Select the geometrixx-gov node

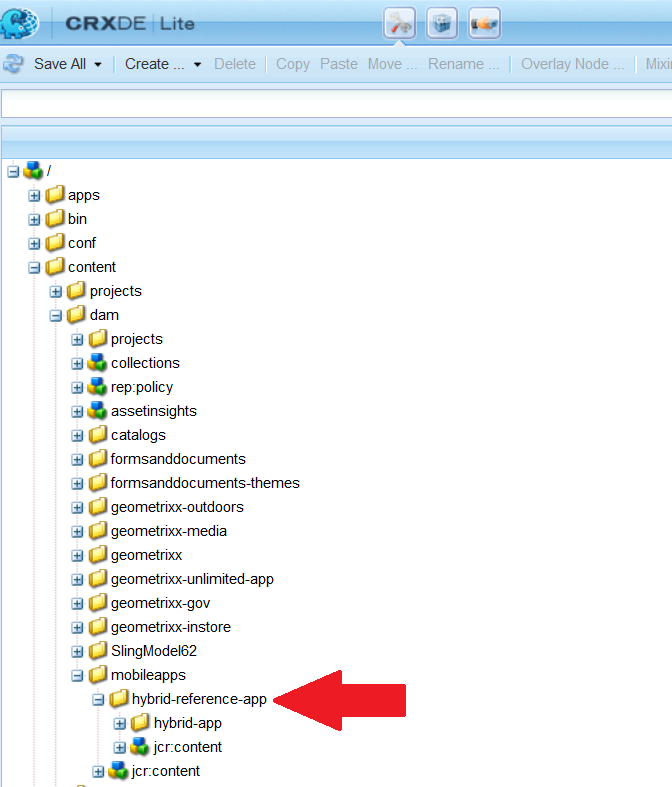tap(161, 603)
